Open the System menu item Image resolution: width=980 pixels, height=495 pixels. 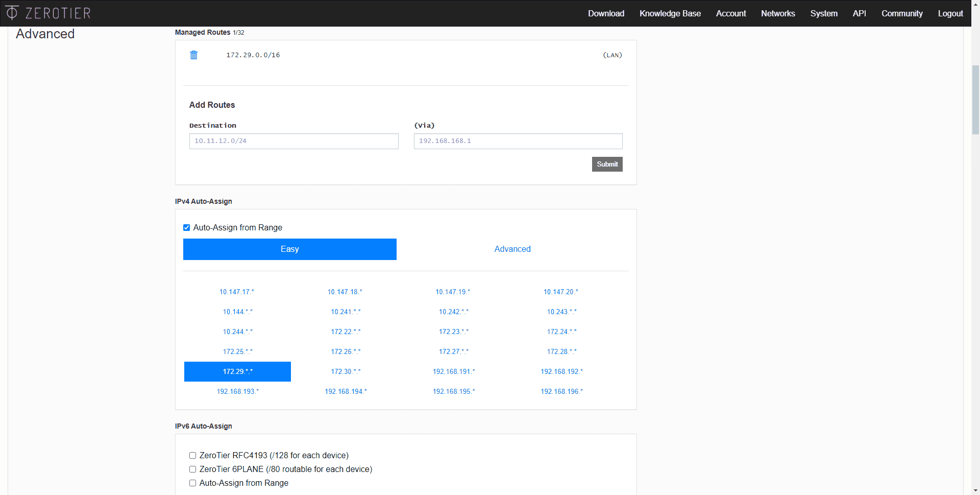pyautogui.click(x=823, y=13)
